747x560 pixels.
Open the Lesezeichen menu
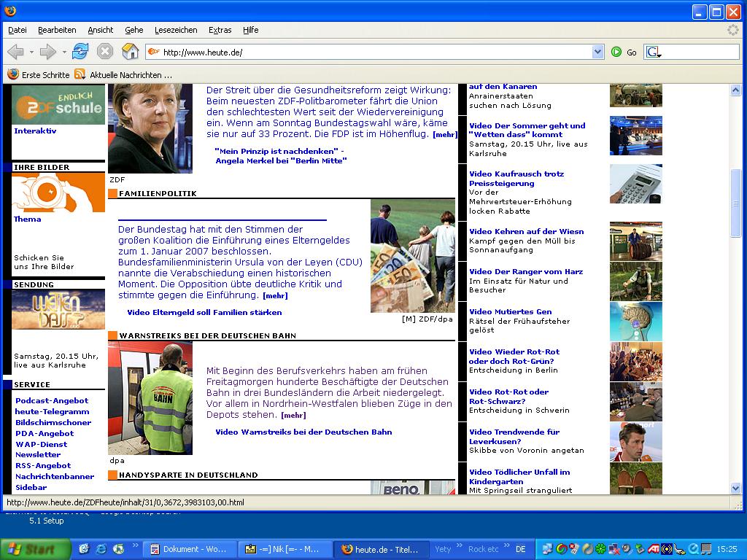176,30
